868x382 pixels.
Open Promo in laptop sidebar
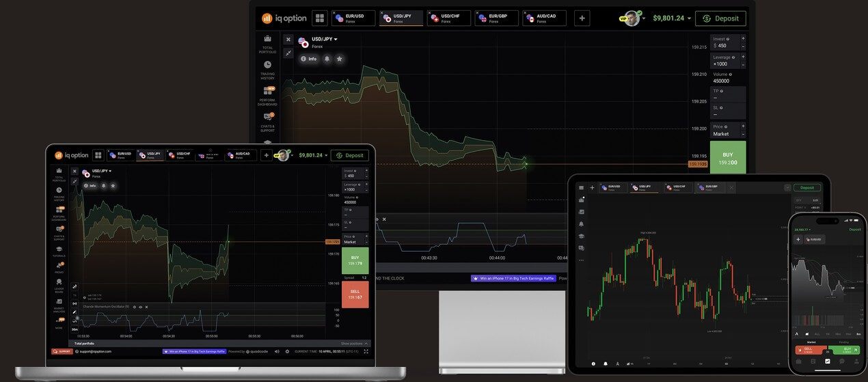[59, 267]
